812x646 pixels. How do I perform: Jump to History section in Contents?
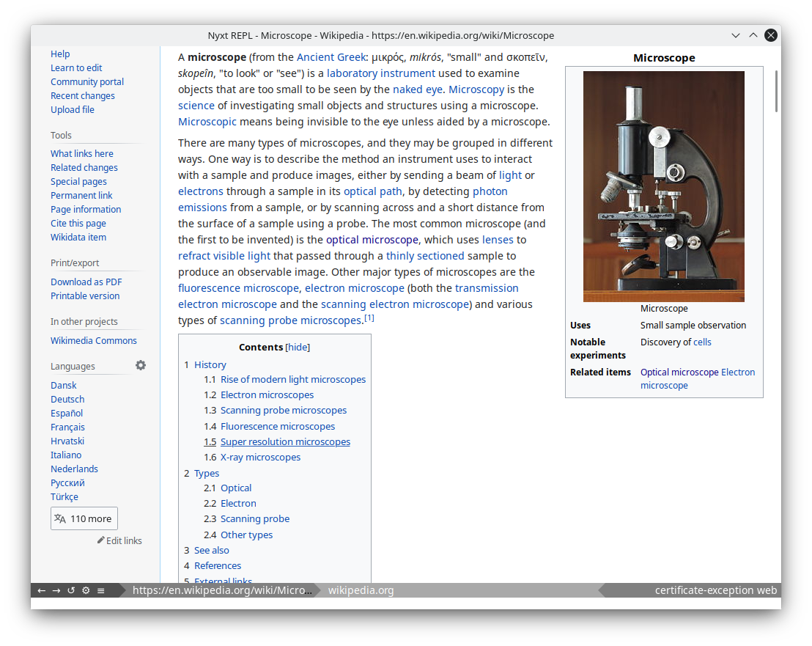210,364
